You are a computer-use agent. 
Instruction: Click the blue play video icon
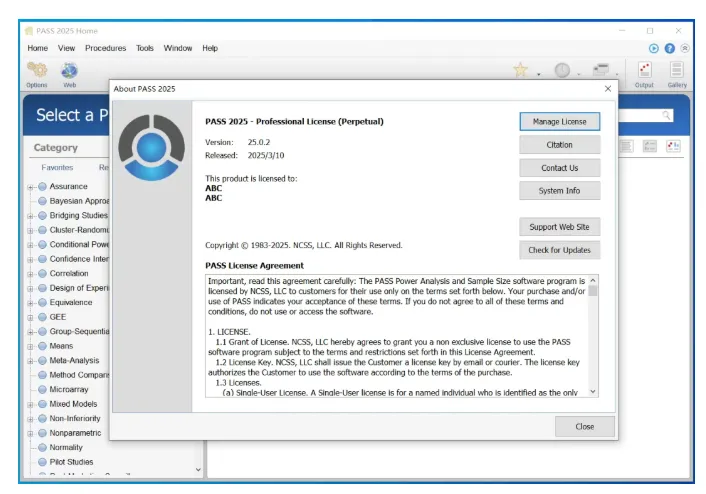[654, 48]
